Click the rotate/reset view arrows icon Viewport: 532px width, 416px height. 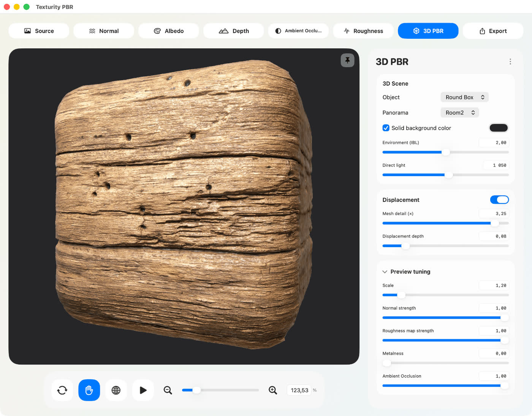click(x=62, y=390)
